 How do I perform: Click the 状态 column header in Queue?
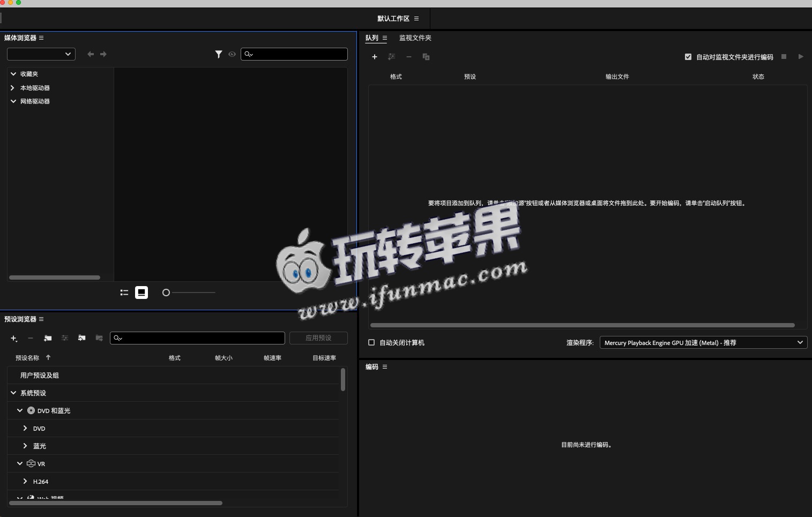(x=758, y=77)
